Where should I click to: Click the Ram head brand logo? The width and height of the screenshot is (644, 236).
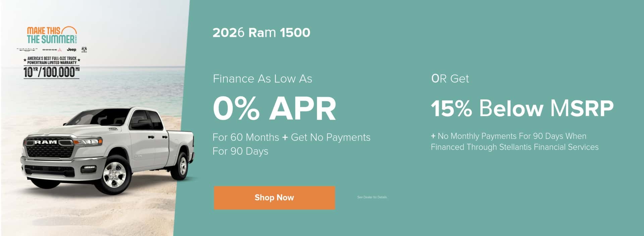pos(85,50)
